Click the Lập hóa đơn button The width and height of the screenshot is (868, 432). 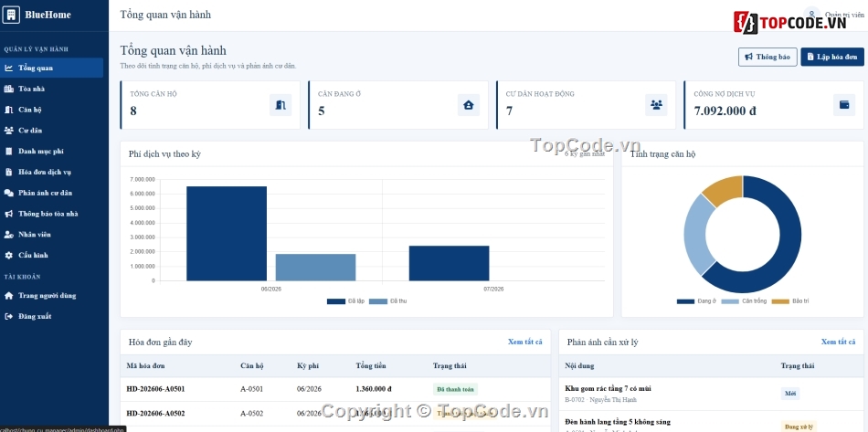[832, 57]
